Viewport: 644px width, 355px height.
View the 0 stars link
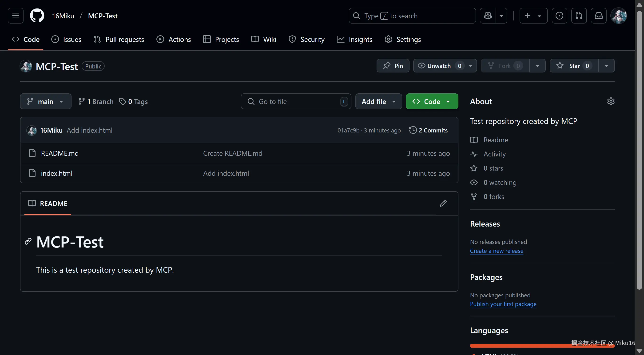(493, 168)
